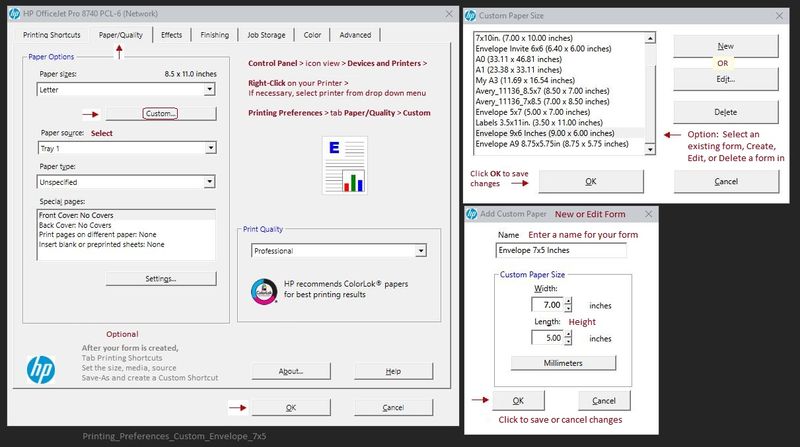
Task: Go to the Advanced tab
Action: [355, 35]
